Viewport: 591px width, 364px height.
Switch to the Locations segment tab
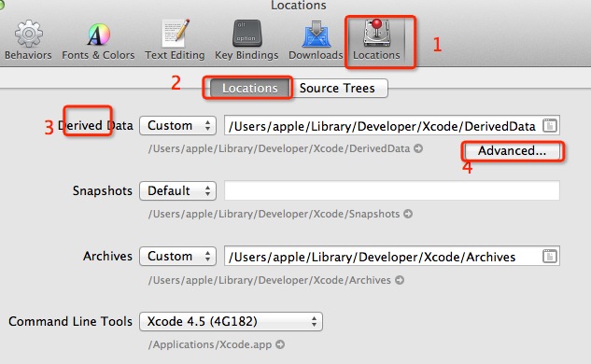[249, 88]
